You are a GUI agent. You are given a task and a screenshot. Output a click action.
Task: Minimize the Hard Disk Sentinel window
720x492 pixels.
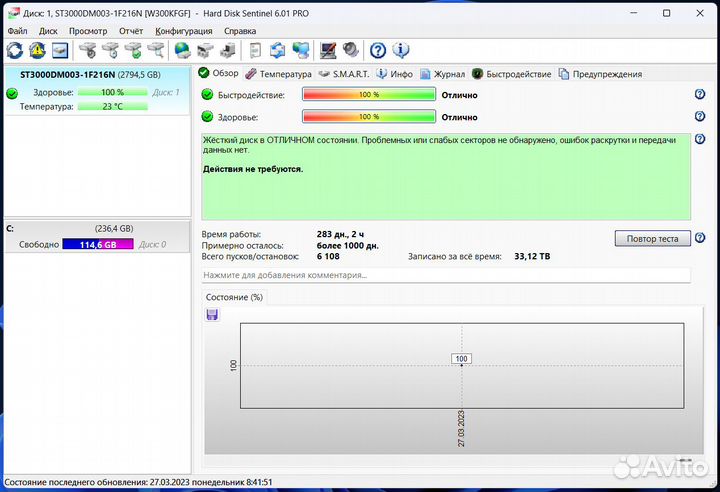click(634, 13)
